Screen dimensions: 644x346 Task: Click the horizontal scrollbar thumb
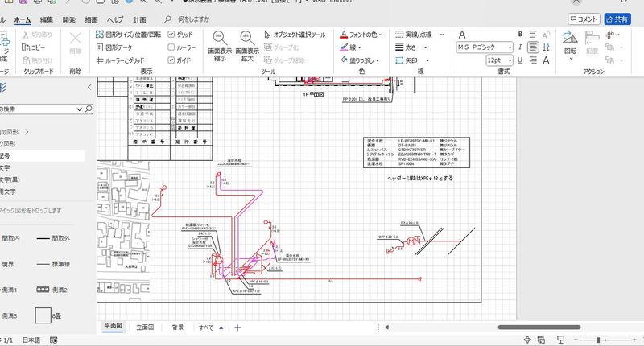click(x=539, y=327)
